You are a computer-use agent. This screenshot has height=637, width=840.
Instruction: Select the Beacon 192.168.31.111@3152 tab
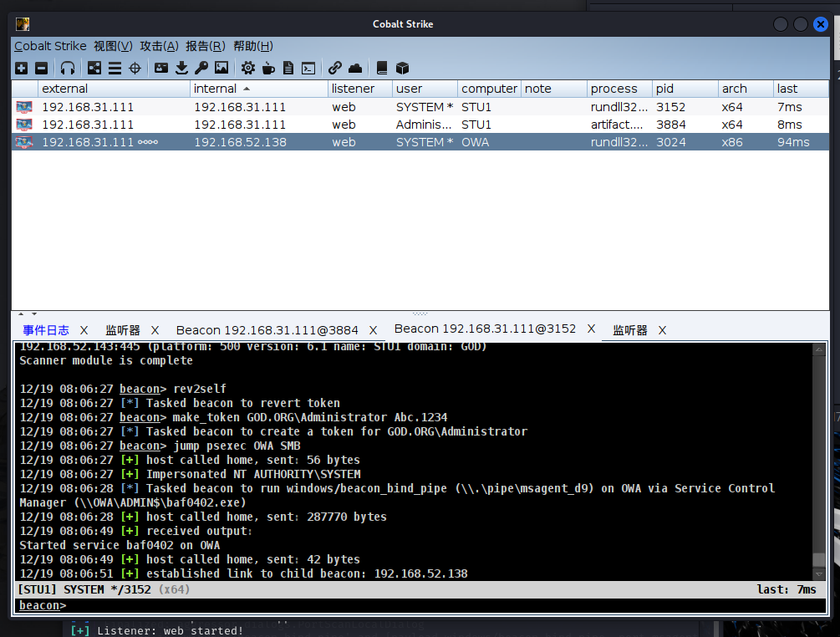(x=486, y=329)
